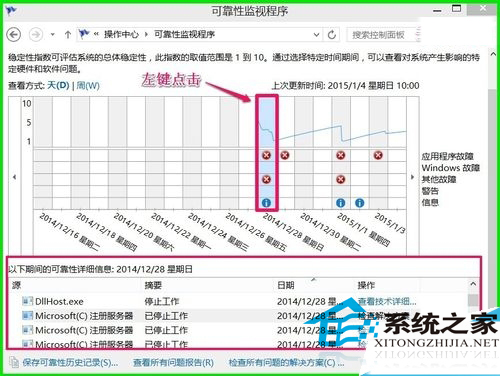
Task: Move chart forward with the right arrow
Action: (x=412, y=177)
